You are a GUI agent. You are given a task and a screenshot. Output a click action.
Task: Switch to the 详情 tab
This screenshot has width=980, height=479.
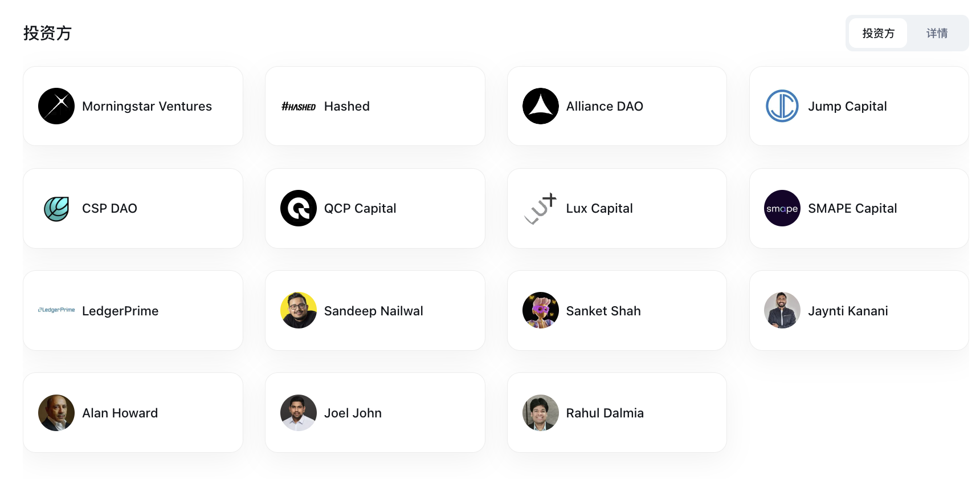tap(937, 33)
